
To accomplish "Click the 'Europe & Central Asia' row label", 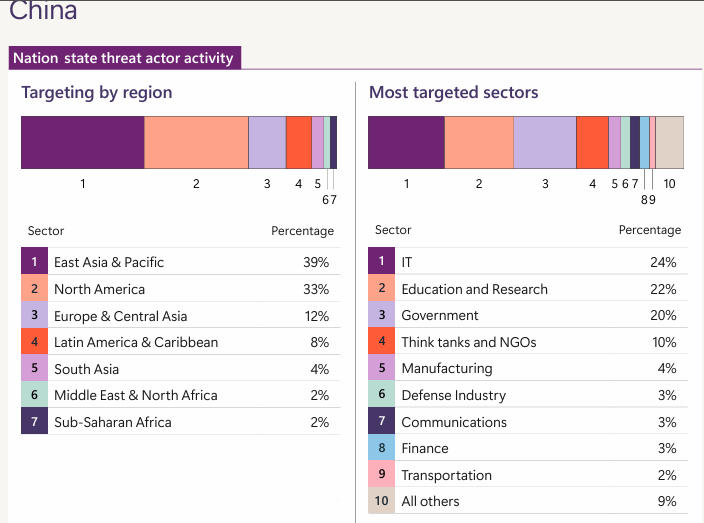I will pos(120,316).
